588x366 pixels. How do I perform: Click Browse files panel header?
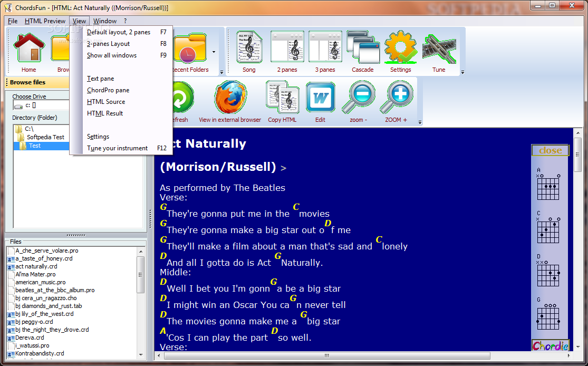coord(37,82)
